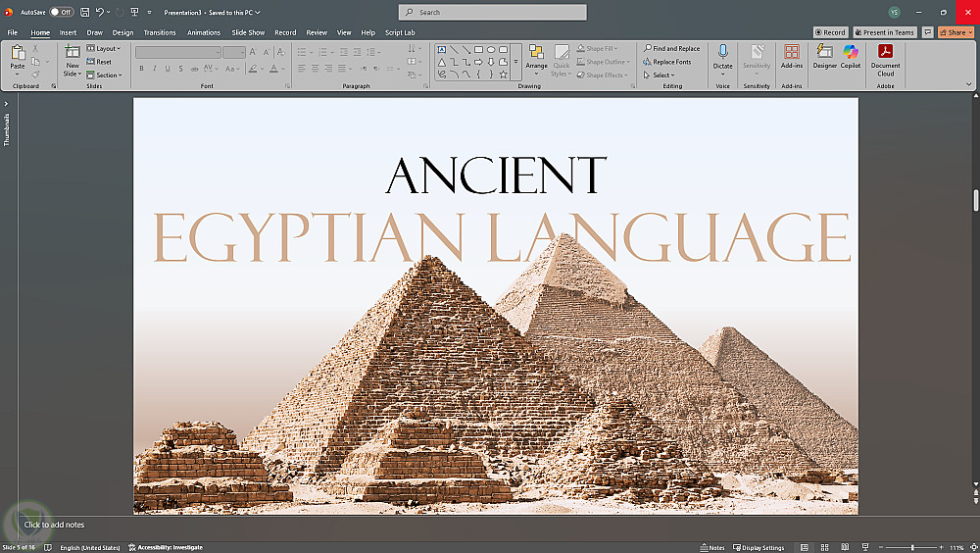Click the Clear All Formatting icon

[x=281, y=52]
